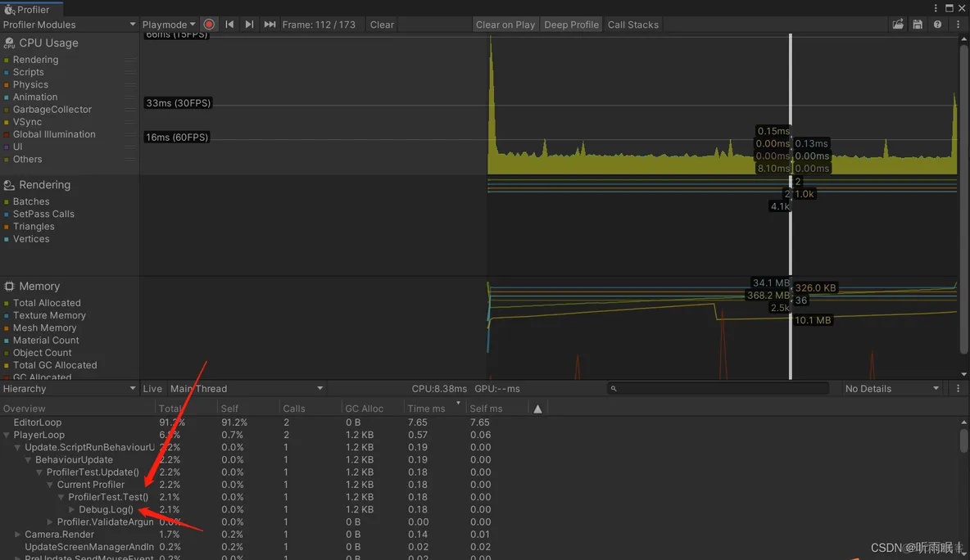The image size is (970, 560).
Task: Toggle Scripts category color swatch
Action: coord(7,73)
